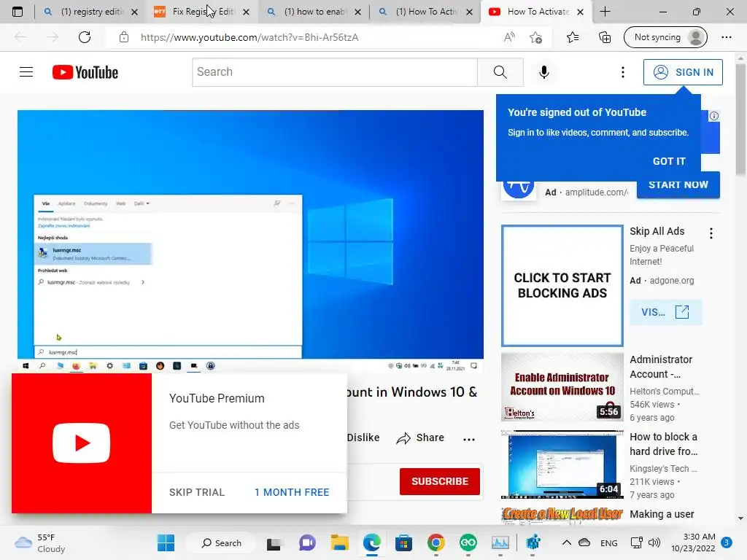Click Read aloud icon in address bar
Viewport: 747px width, 560px height.
(509, 37)
